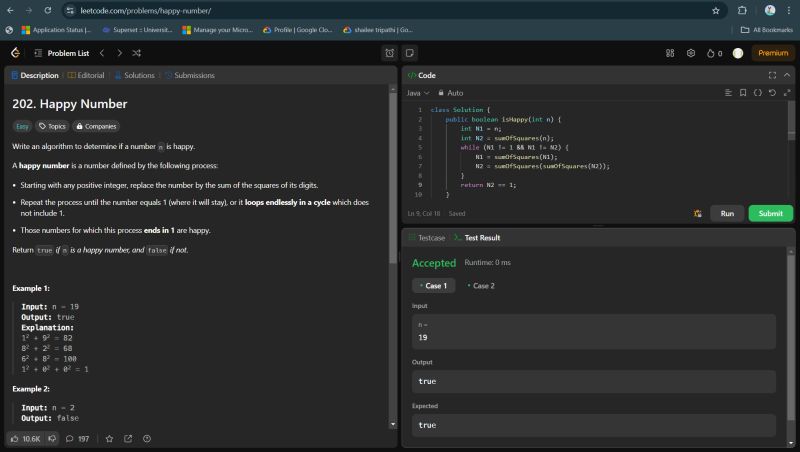Switch to the Testcase tab
The image size is (800, 452).
coord(427,238)
